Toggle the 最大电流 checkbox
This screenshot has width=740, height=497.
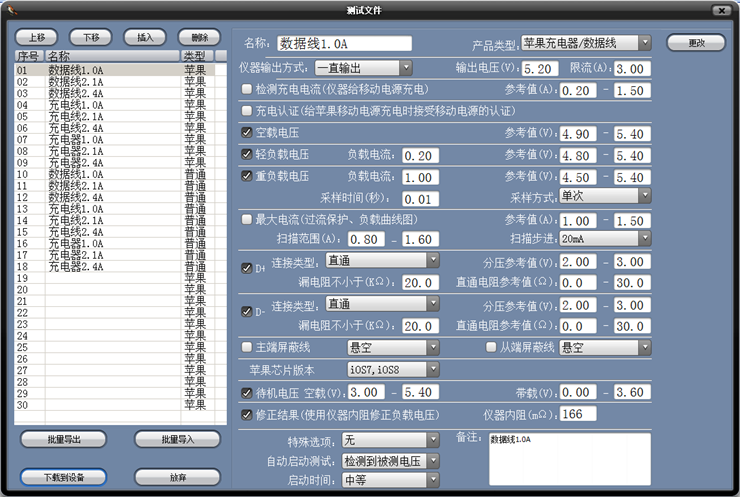point(247,219)
